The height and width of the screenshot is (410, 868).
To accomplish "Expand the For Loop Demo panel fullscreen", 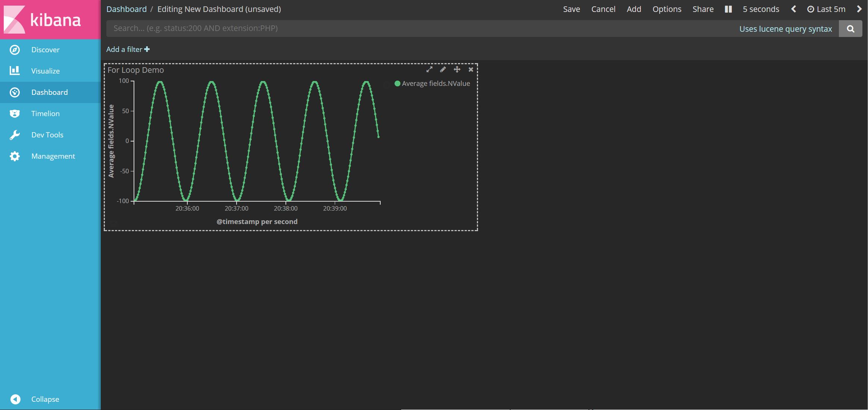I will coord(429,69).
